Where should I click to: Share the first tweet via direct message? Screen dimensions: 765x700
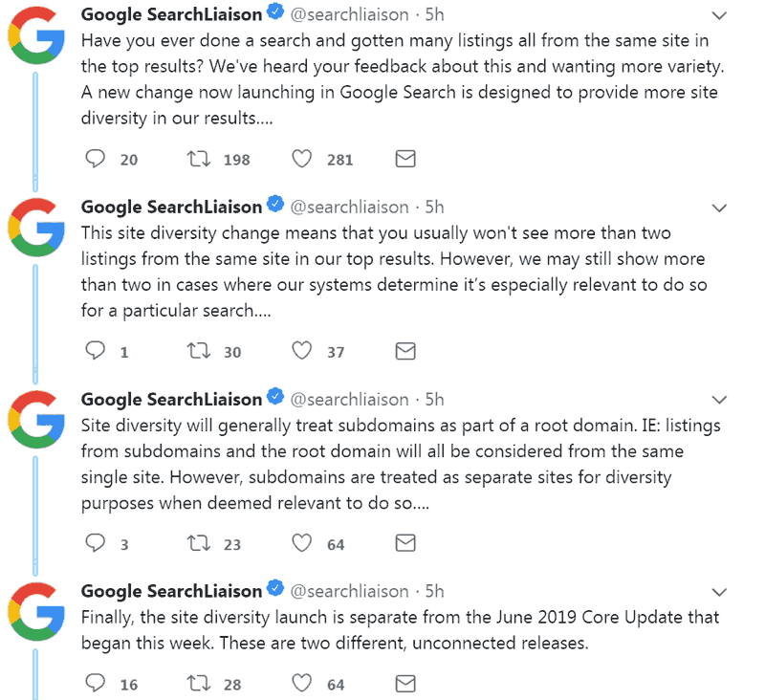pos(404,159)
